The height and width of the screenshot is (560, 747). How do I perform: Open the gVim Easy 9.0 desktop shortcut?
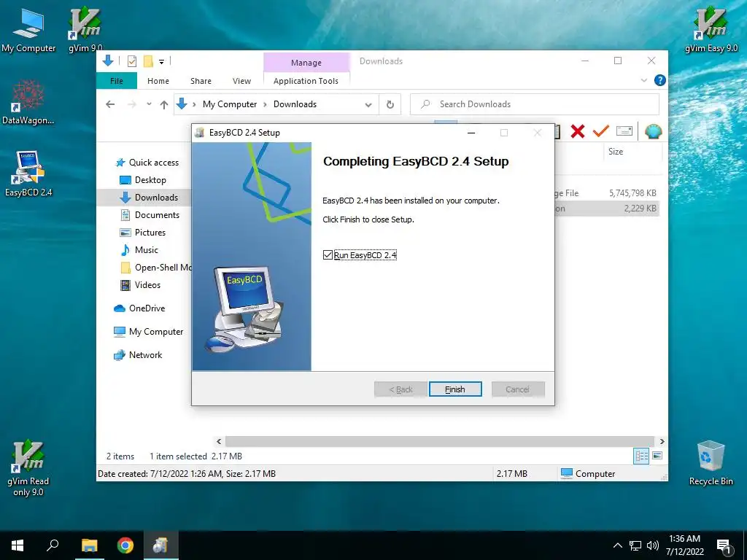click(711, 30)
